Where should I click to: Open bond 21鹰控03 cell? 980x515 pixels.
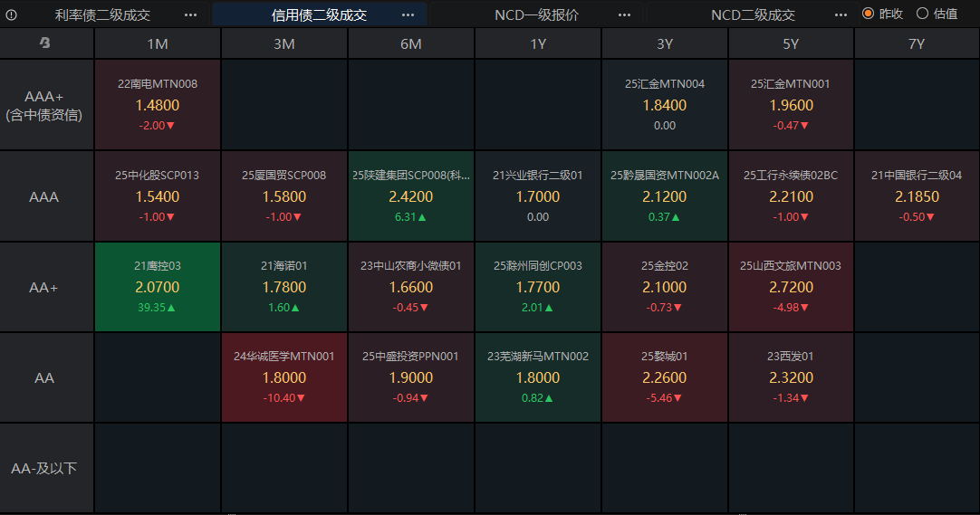point(158,287)
